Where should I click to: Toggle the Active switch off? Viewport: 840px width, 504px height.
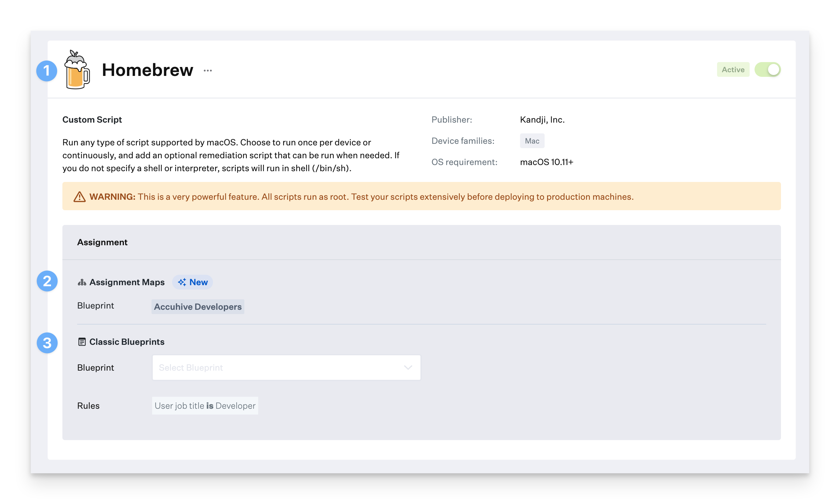[767, 70]
